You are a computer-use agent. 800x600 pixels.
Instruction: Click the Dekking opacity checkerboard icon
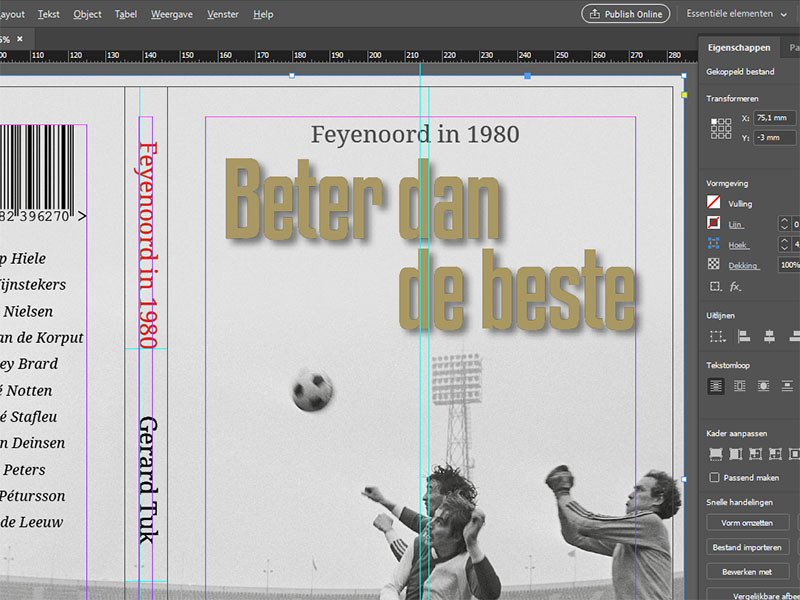pyautogui.click(x=714, y=264)
